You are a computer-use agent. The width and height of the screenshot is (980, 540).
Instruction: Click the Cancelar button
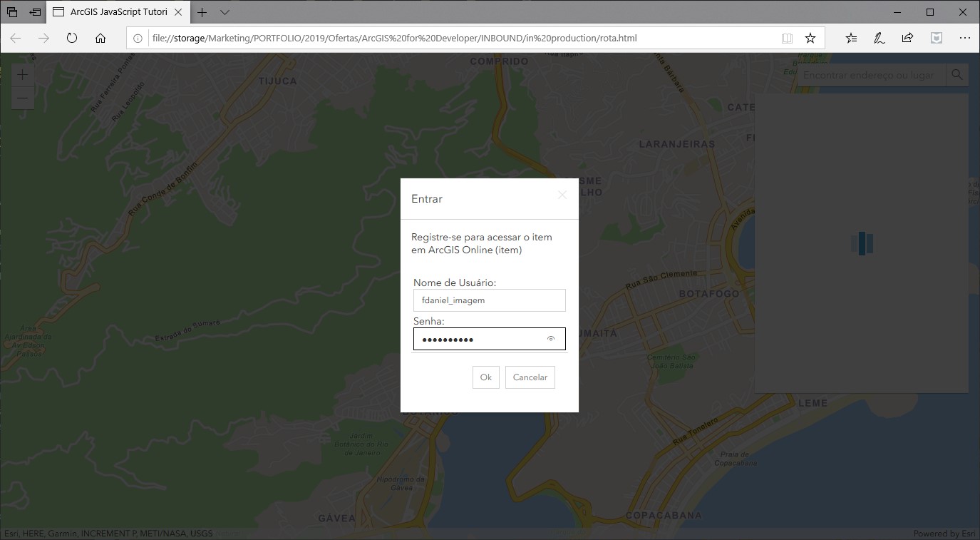pyautogui.click(x=530, y=377)
